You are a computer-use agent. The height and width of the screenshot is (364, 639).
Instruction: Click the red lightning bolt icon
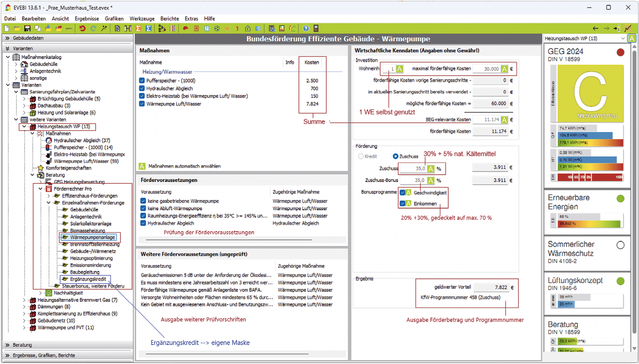tap(237, 29)
